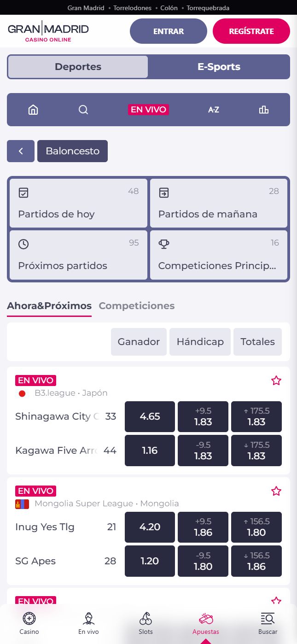Select the Totales market filter
This screenshot has width=297, height=644.
257,342
